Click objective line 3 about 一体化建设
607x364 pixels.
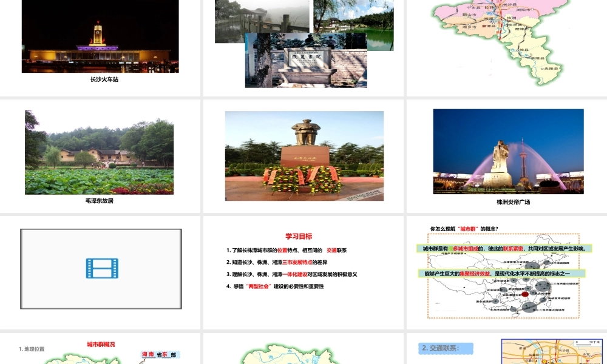point(291,274)
